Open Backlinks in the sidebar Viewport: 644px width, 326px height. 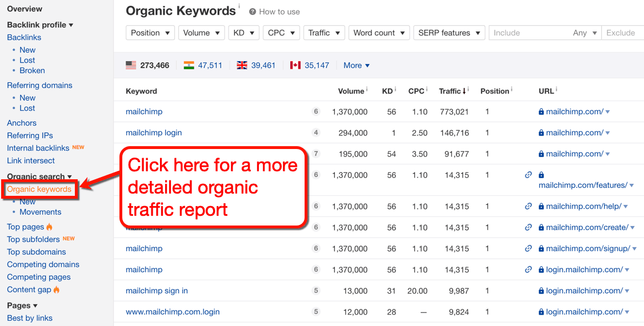[24, 37]
